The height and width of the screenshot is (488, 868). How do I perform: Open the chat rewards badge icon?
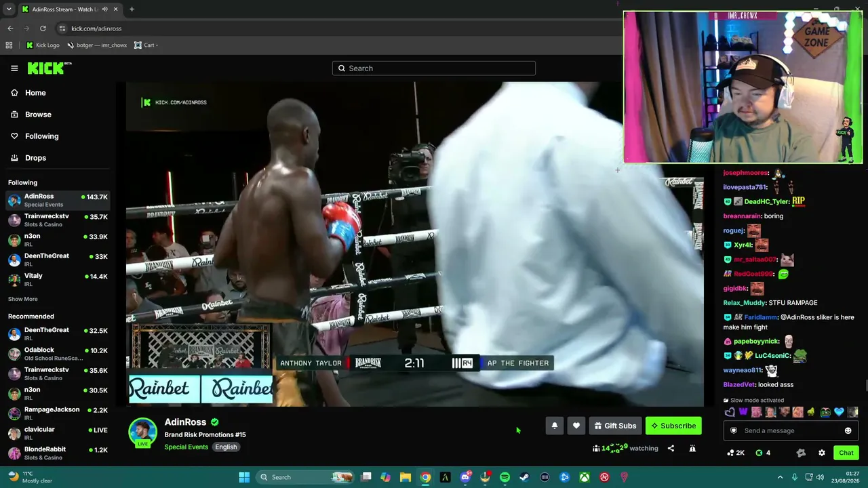pos(801,453)
